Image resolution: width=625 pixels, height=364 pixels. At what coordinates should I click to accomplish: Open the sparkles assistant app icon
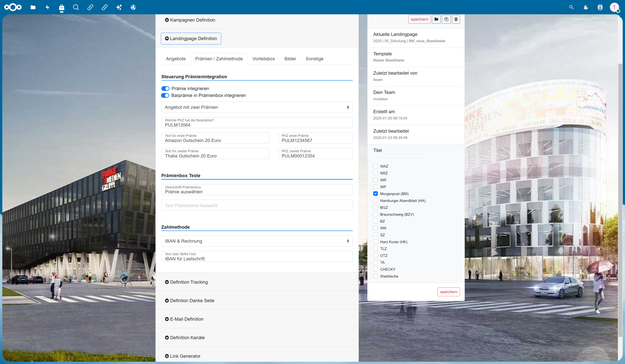pos(119,7)
